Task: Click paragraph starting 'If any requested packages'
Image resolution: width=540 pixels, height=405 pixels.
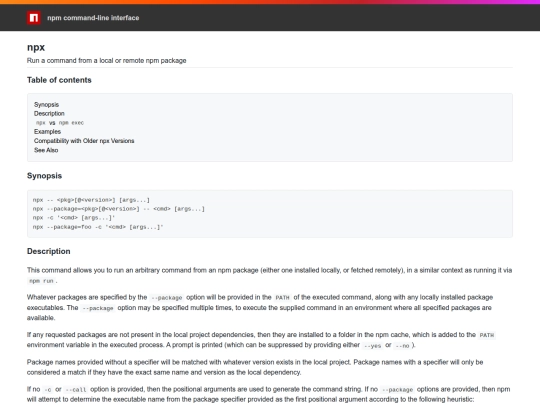Action: coord(261,340)
